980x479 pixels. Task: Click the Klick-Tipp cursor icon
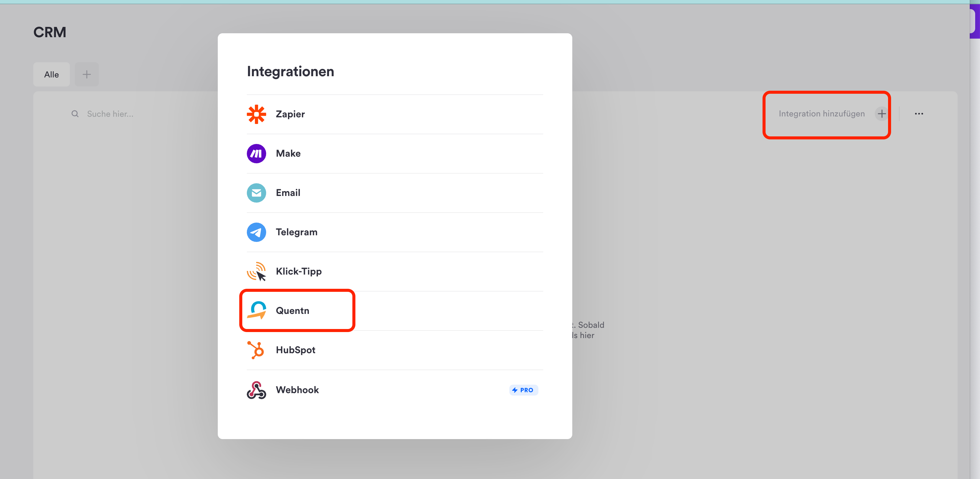[x=256, y=272]
